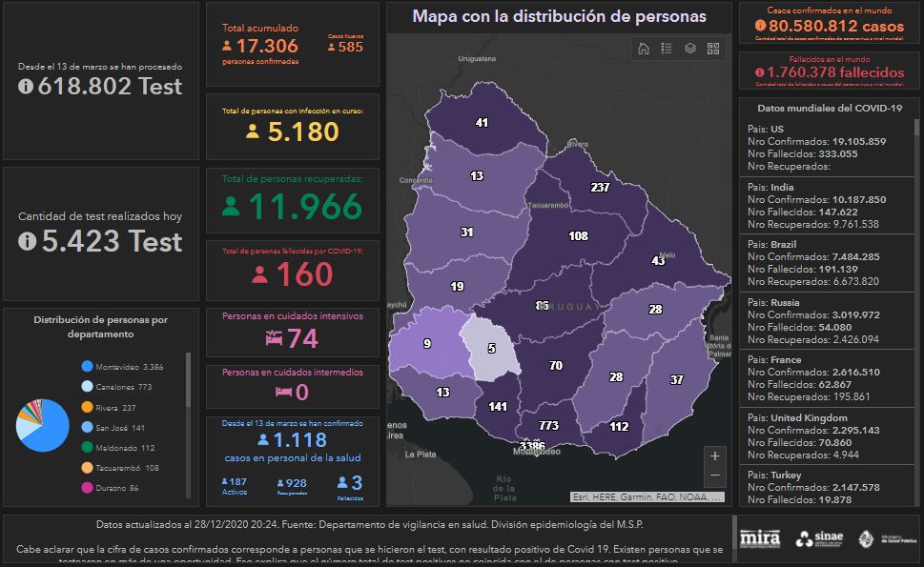The image size is (924, 567).
Task: Click info icon beside 5.423 Test
Action: coord(27,242)
